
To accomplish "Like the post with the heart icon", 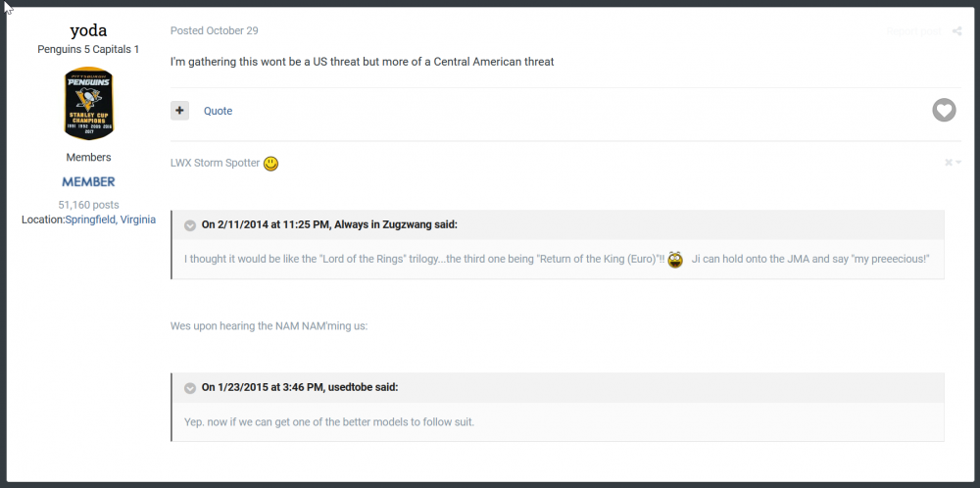I will click(944, 111).
